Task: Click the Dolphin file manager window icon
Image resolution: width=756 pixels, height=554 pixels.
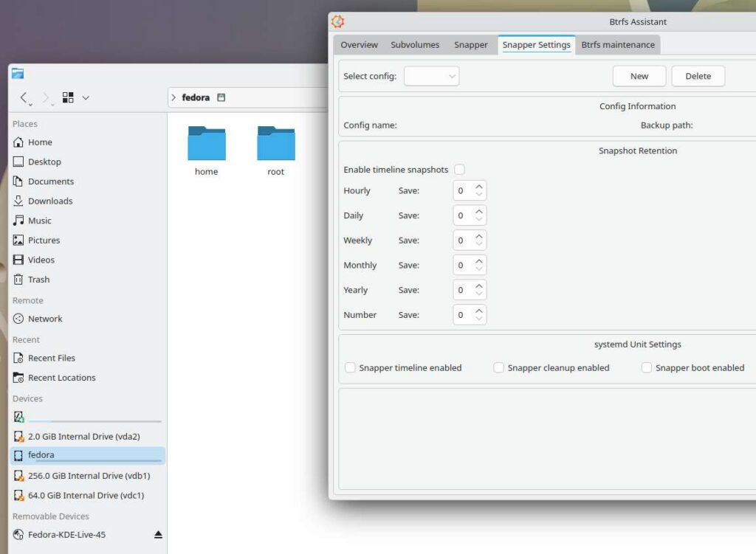Action: pos(18,74)
